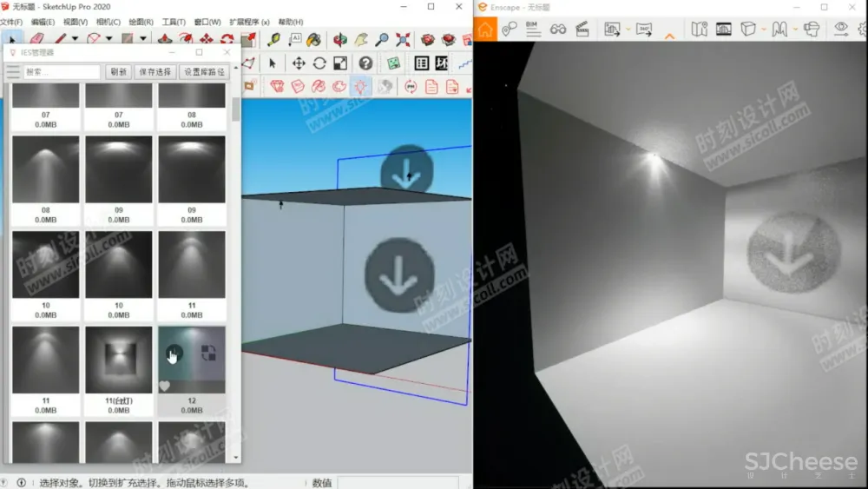Open the 扩展程序 extensions menu
The height and width of the screenshot is (489, 868).
[249, 22]
